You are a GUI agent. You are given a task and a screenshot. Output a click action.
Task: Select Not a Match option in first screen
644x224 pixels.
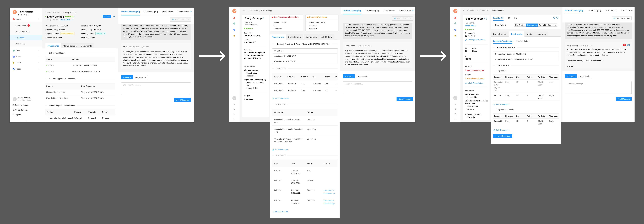coord(140,77)
